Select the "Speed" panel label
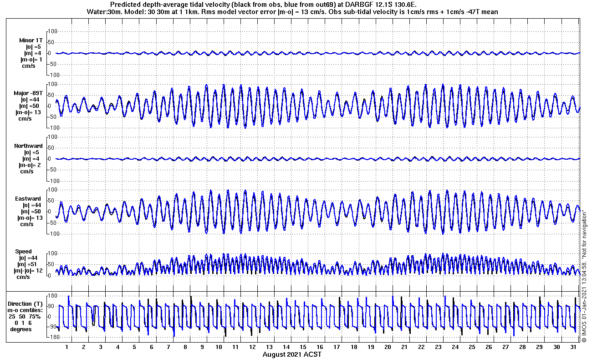This screenshot has width=592, height=364. (x=24, y=252)
